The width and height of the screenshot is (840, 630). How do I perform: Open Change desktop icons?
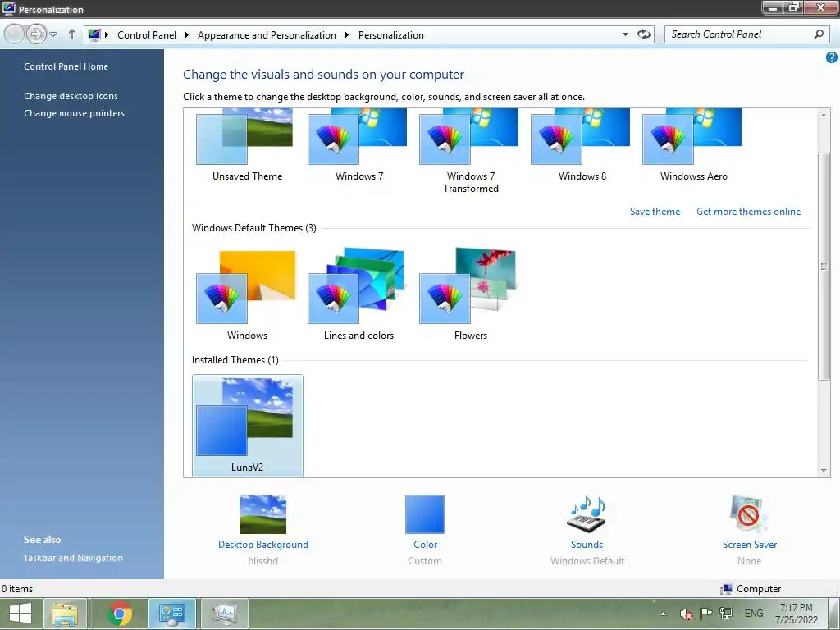point(71,96)
